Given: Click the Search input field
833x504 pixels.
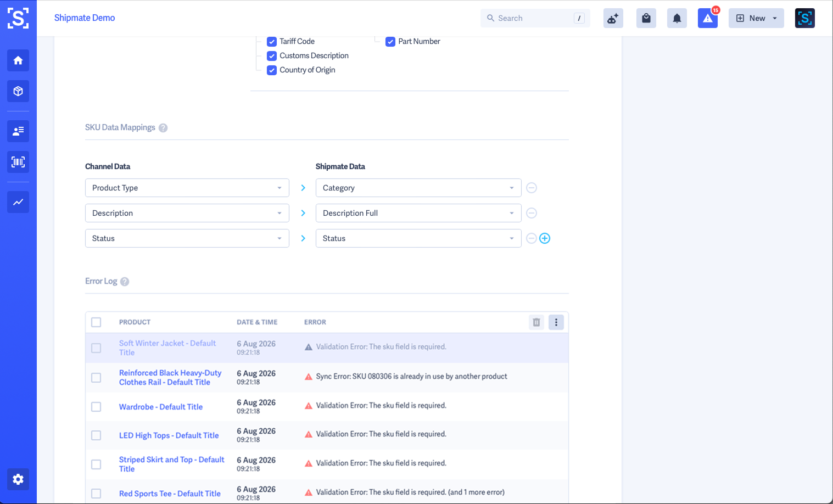Looking at the screenshot, I should tap(535, 18).
